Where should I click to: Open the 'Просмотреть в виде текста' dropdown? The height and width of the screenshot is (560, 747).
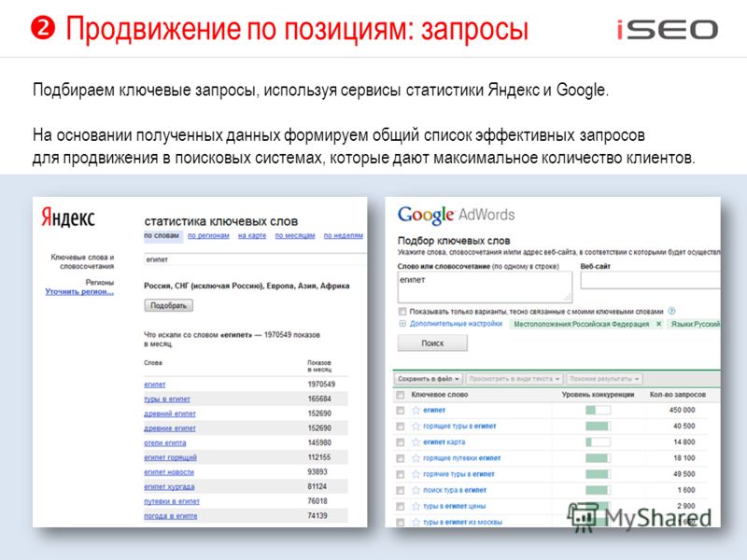[x=514, y=379]
